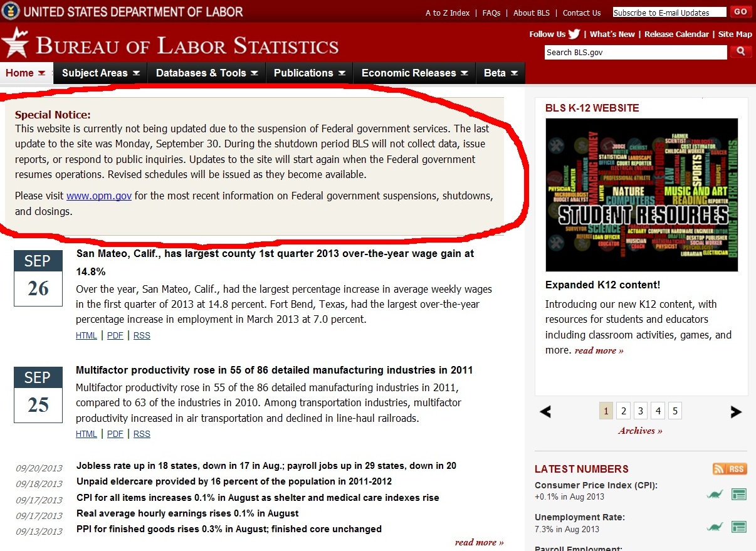Image resolution: width=756 pixels, height=551 pixels.
Task: Click the data table icon for Unemployment Rate
Action: (x=739, y=527)
